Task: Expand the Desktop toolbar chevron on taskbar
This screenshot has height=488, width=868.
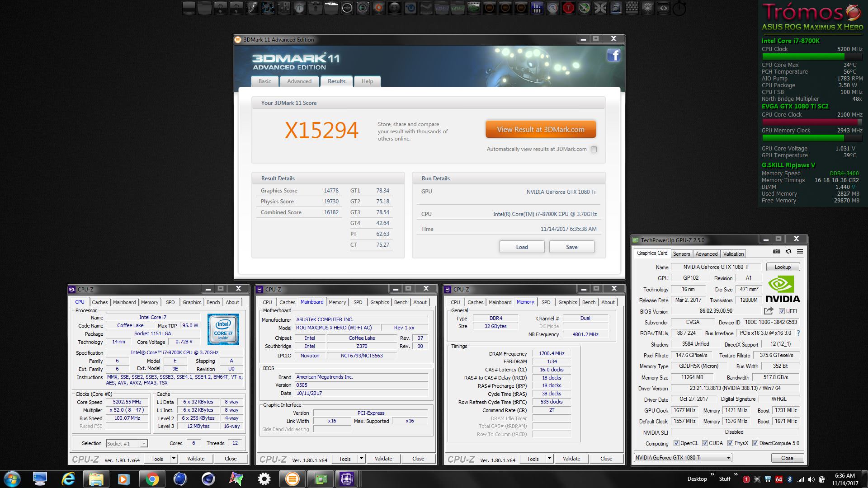Action: click(x=712, y=474)
